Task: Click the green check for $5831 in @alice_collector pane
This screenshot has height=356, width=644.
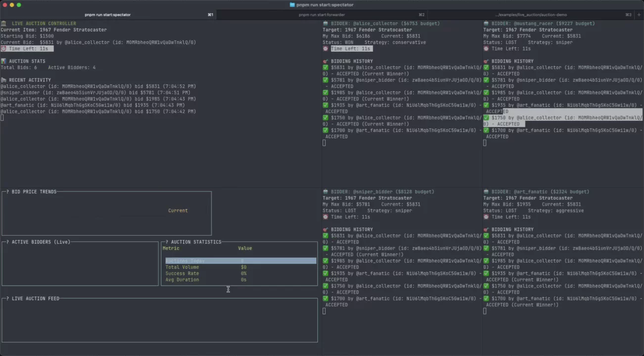Action: [325, 68]
